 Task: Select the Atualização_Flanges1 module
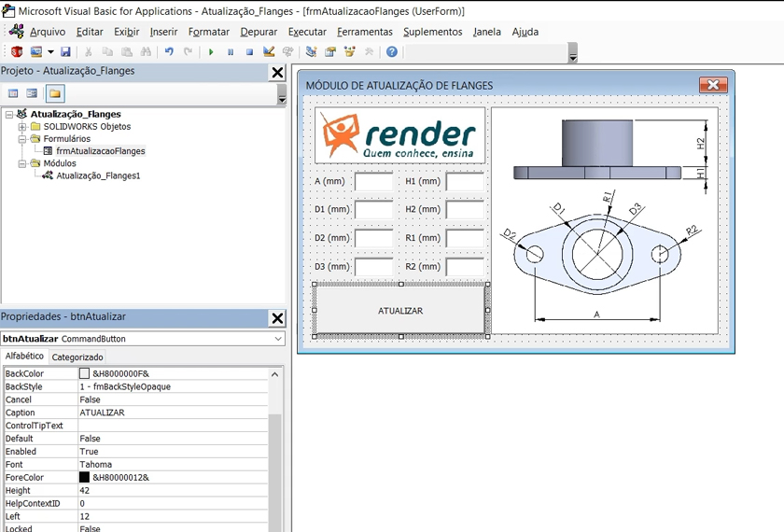coord(97,175)
